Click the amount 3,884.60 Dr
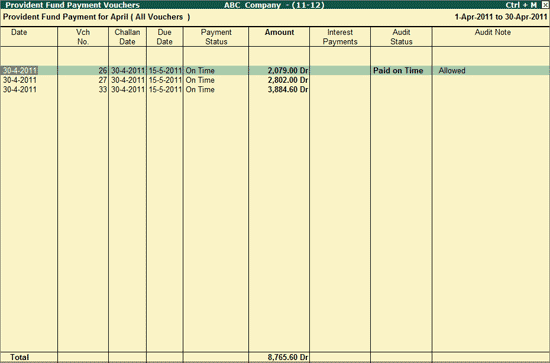Image resolution: width=550 pixels, height=363 pixels. pos(288,90)
